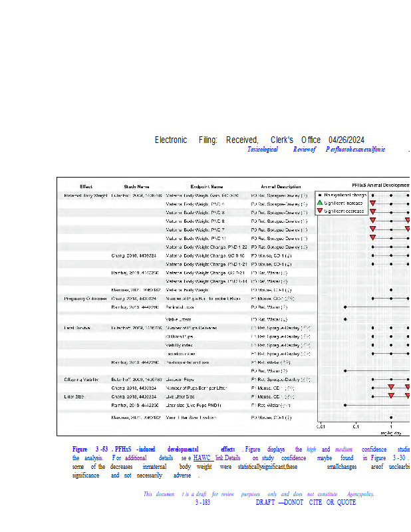Click the DRAFT DO NOT CITE footer text
The image size is (411, 532).
pos(305,502)
